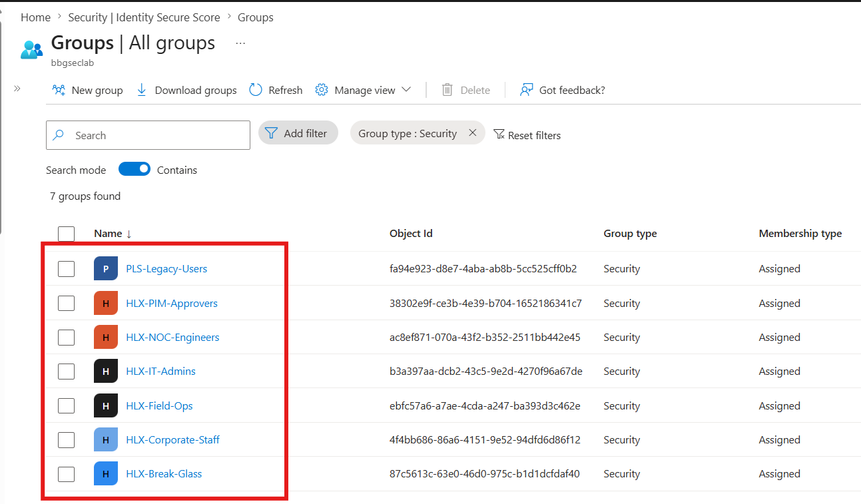Image resolution: width=861 pixels, height=504 pixels.
Task: Click the Add filter button
Action: 298,133
